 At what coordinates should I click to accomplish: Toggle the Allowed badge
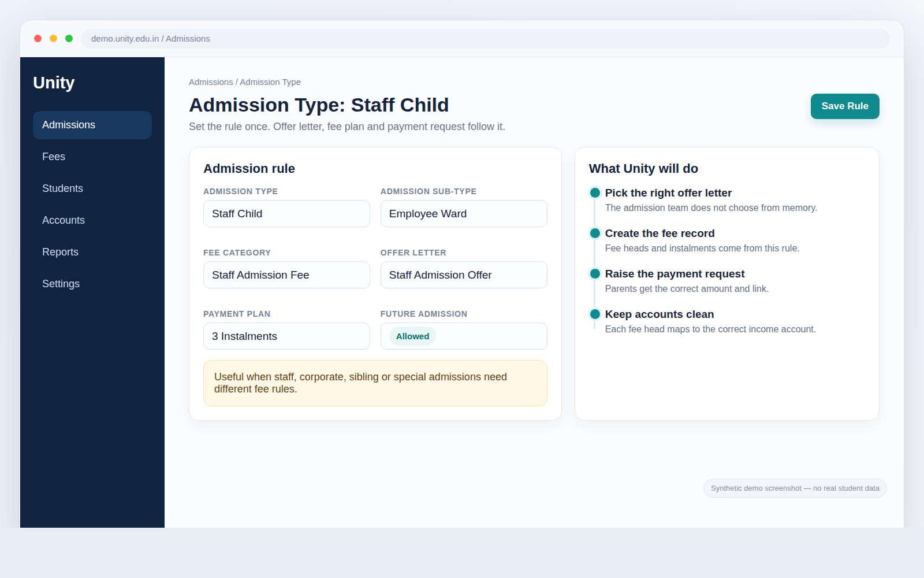[x=412, y=336]
